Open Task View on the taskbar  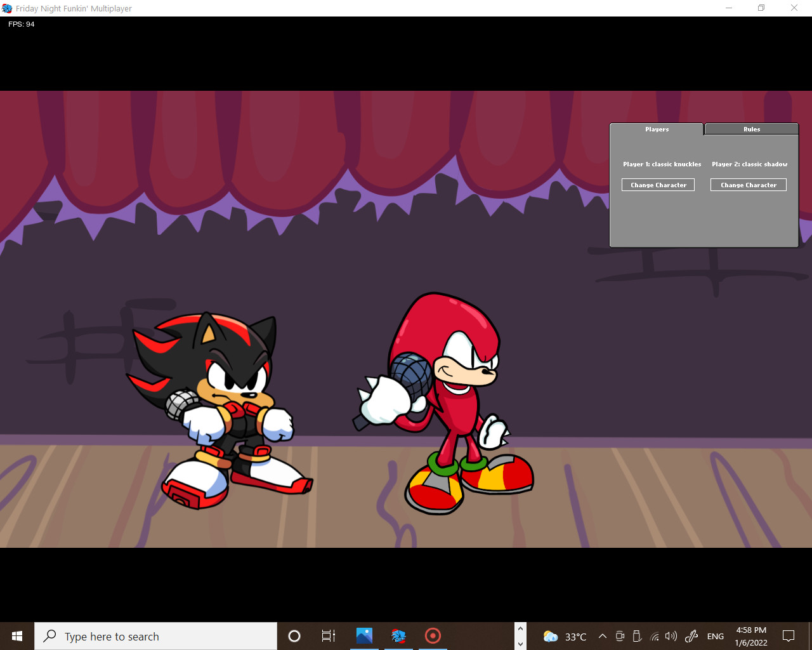coord(327,636)
